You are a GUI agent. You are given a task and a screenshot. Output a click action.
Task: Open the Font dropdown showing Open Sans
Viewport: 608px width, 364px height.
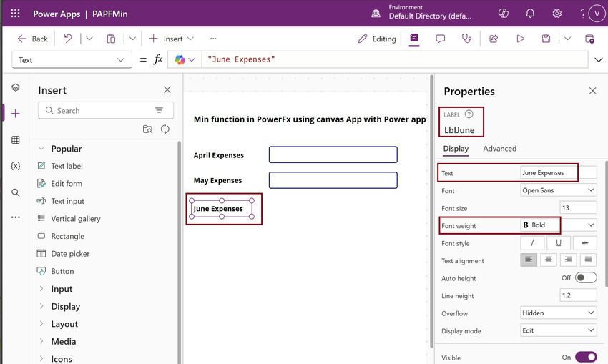pos(559,190)
